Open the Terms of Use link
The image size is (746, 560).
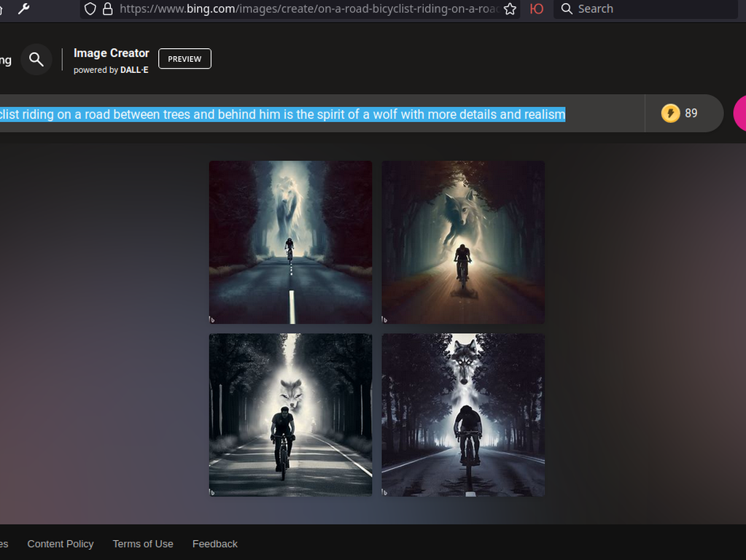(143, 544)
